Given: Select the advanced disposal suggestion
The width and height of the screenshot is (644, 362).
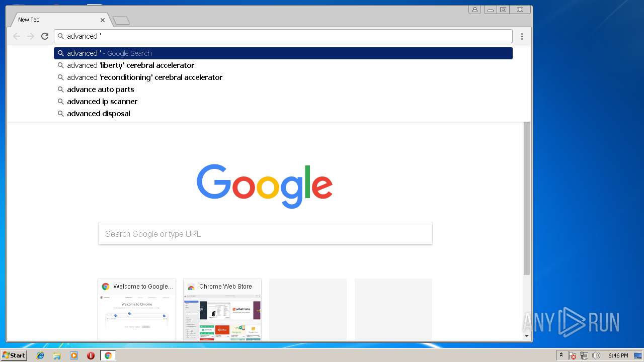Looking at the screenshot, I should point(283,114).
